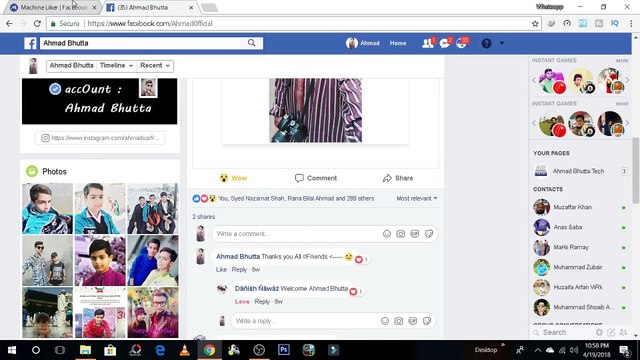Viewport: 640px width, 360px height.
Task: Open the Kaaba photo thumbnail
Action: click(x=47, y=313)
